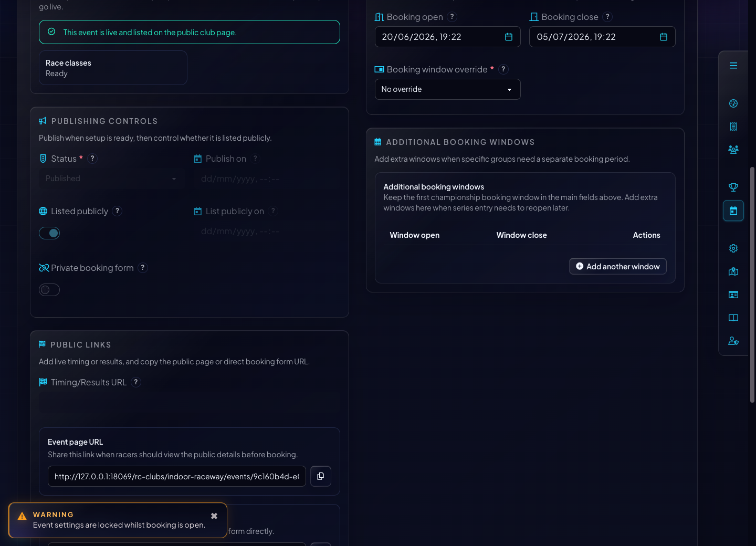Open the Status Published dropdown

pyautogui.click(x=112, y=178)
